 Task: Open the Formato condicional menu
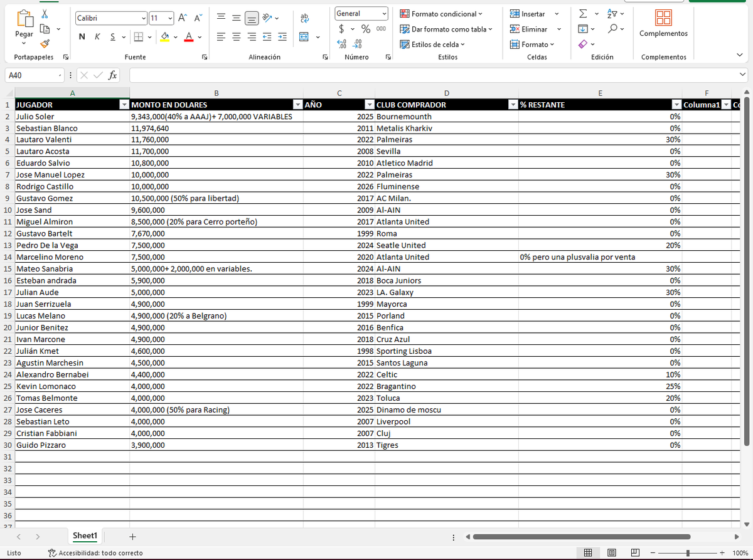point(441,14)
